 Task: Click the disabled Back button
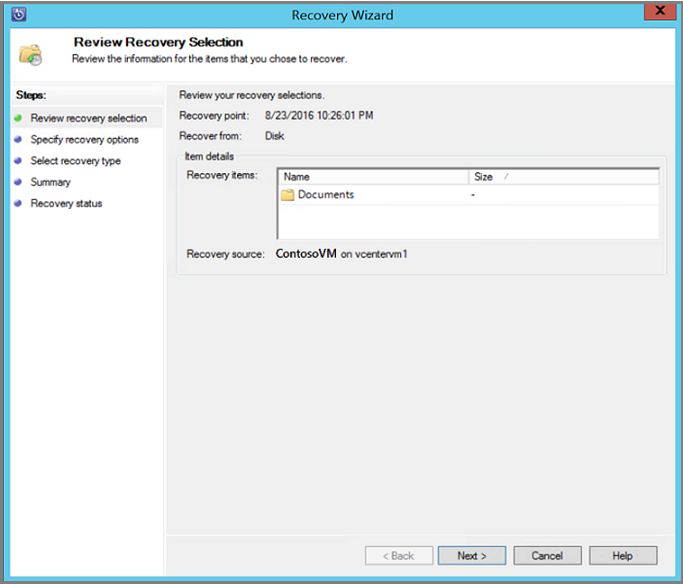(x=399, y=556)
